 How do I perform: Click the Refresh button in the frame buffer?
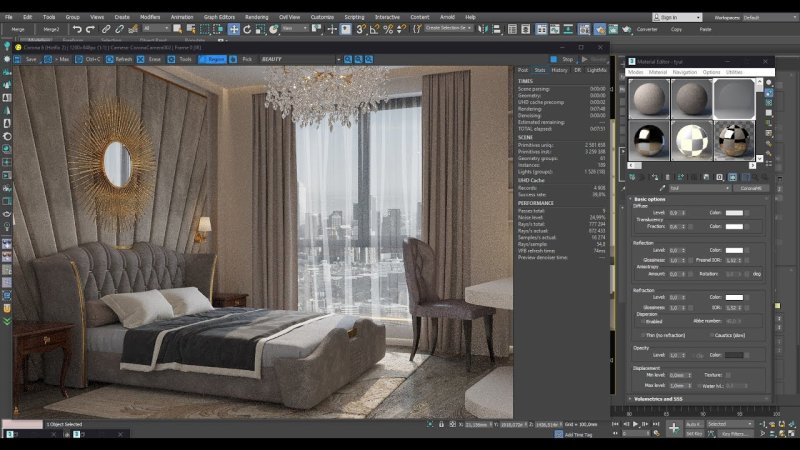point(120,59)
